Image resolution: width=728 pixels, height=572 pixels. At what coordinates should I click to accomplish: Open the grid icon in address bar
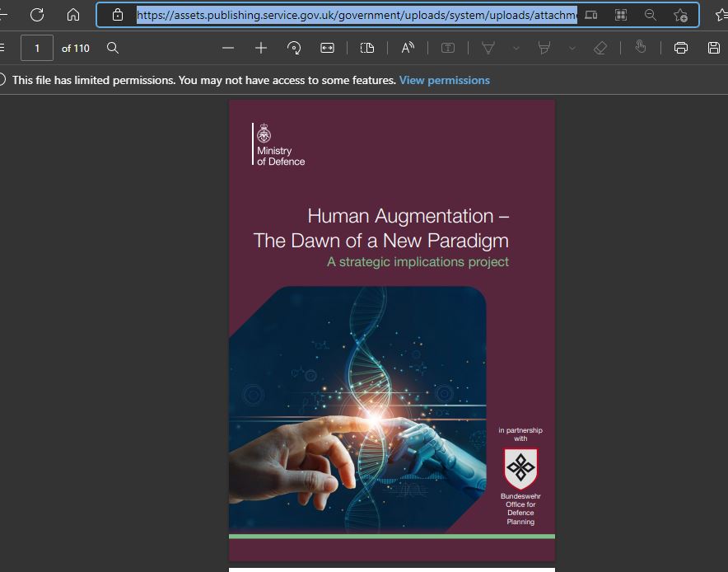[621, 15]
